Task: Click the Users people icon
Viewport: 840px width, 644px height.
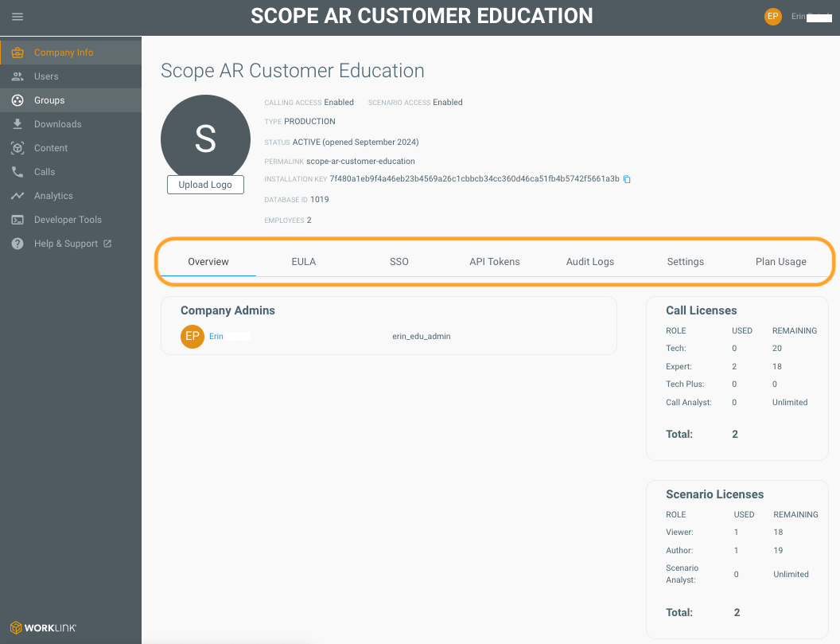Action: (17, 76)
